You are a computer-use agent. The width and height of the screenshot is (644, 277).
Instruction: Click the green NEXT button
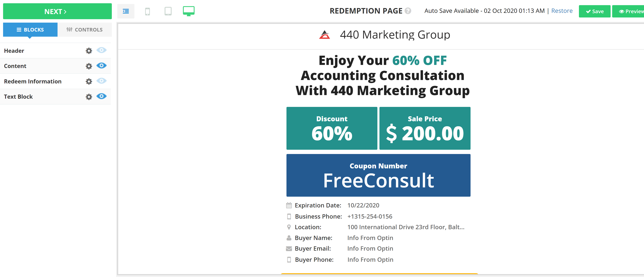pos(57,11)
